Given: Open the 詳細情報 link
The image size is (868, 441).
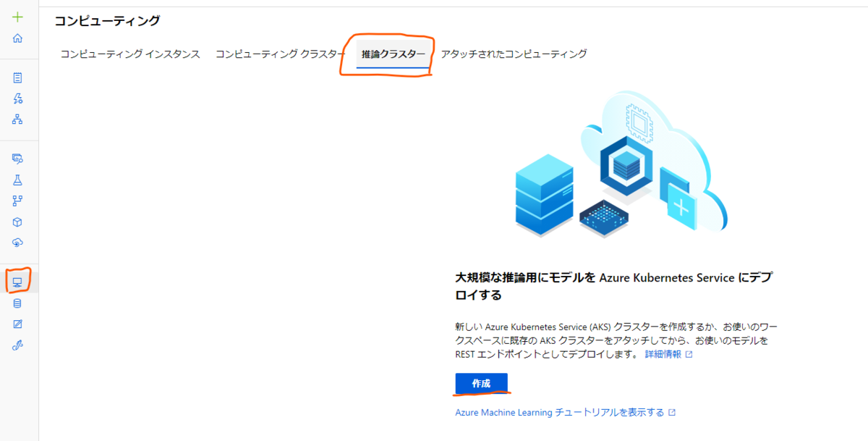Looking at the screenshot, I should (x=663, y=354).
